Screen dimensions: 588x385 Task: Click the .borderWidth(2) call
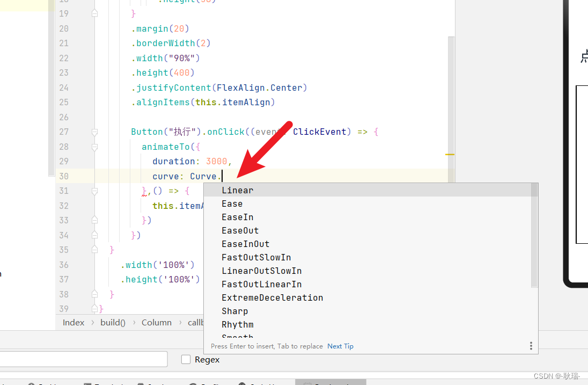(171, 43)
